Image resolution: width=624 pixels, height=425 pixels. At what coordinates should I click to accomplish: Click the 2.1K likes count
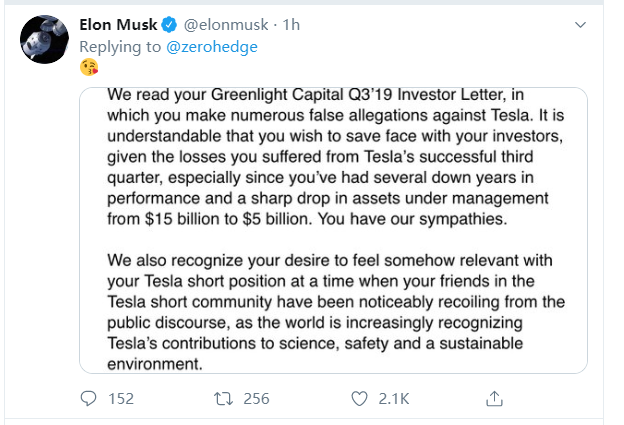[x=393, y=398]
